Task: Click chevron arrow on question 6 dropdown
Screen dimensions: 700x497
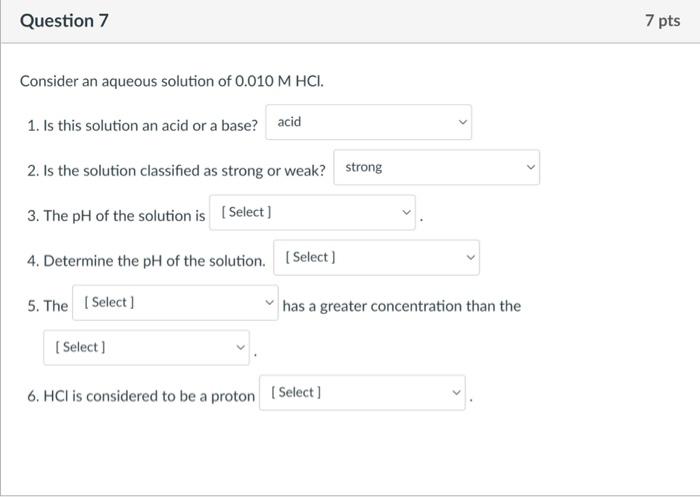Action: click(457, 393)
